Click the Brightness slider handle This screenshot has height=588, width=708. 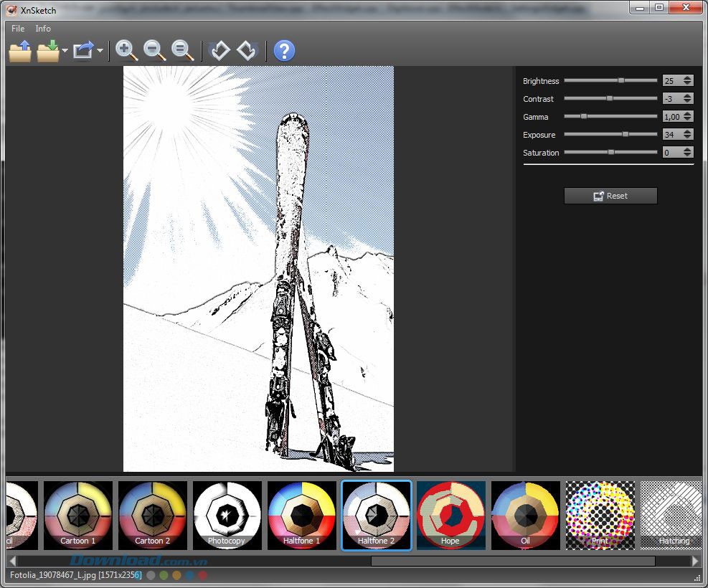(621, 81)
